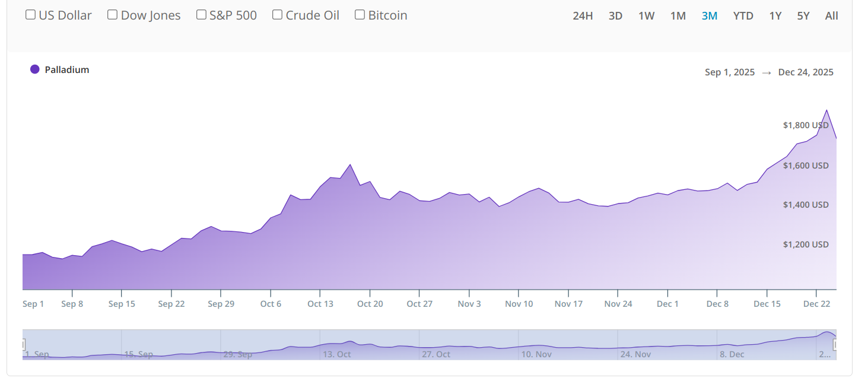Choose the 1W time range
Screen dimensions: 868x378
(646, 16)
